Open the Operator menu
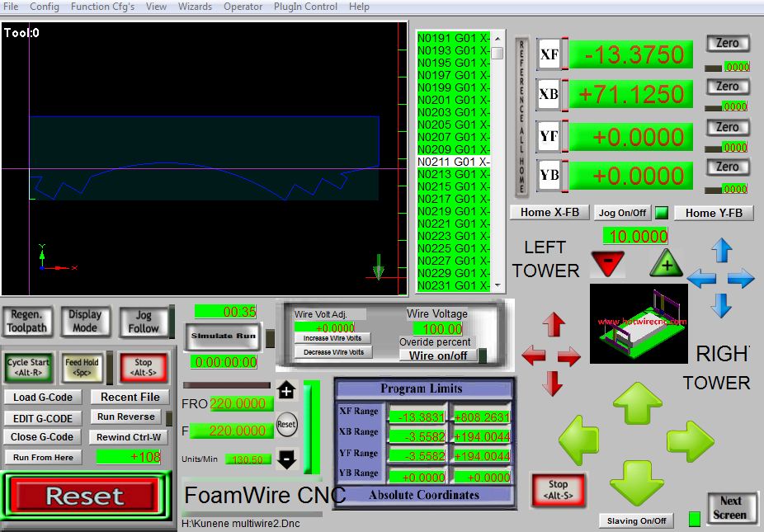Screen dimensions: 764x532 [x=243, y=7]
